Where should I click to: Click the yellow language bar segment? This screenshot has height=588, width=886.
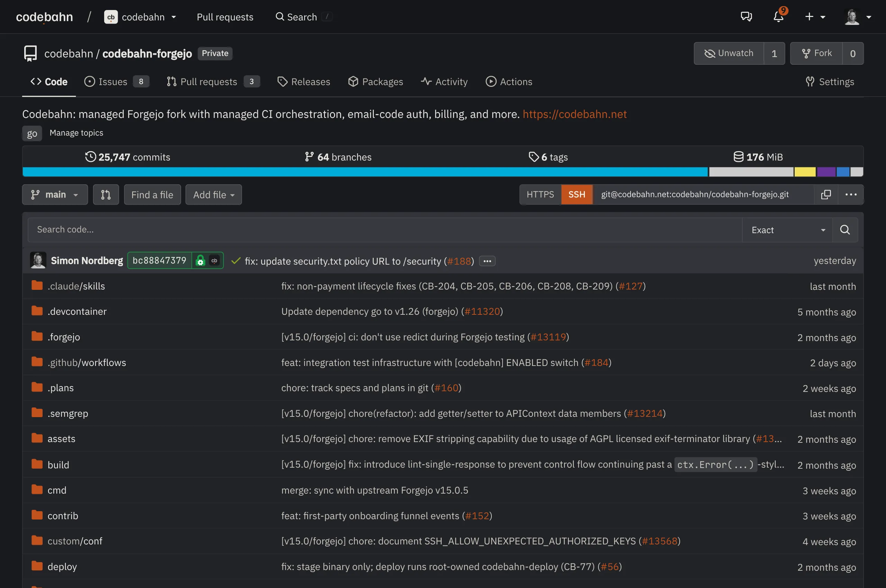(805, 172)
